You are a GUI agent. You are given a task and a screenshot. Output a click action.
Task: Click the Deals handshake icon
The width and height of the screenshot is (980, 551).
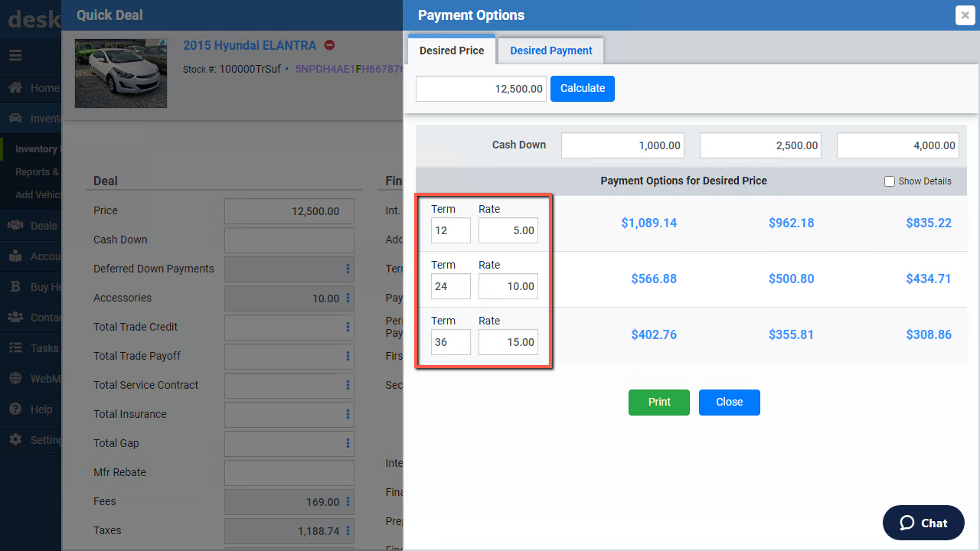point(15,226)
